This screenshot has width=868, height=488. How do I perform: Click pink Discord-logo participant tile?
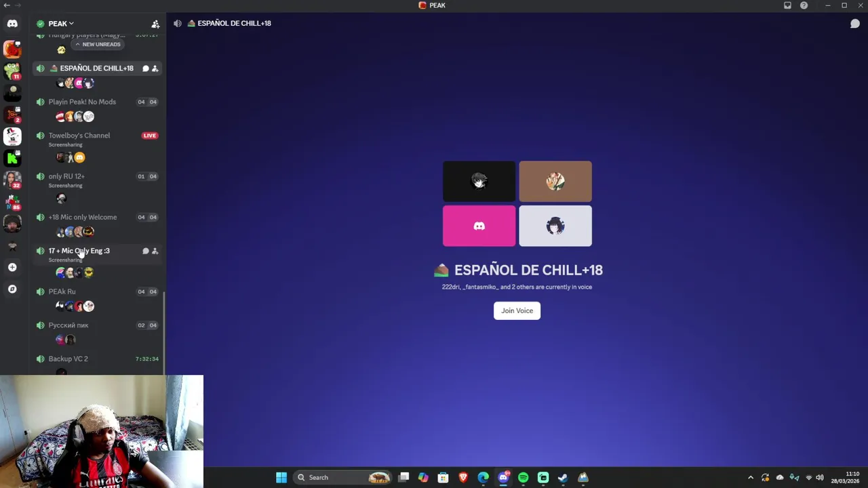pyautogui.click(x=479, y=226)
